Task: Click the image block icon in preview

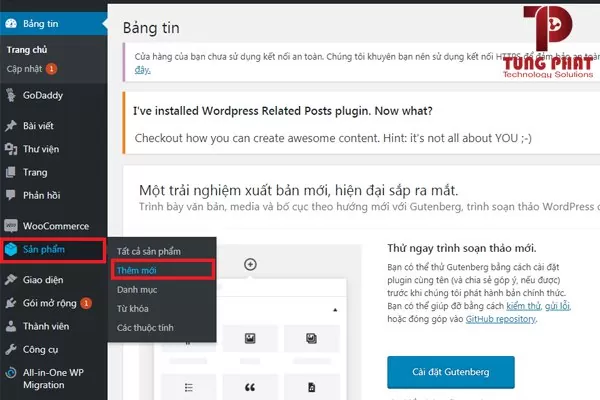Action: click(x=250, y=338)
